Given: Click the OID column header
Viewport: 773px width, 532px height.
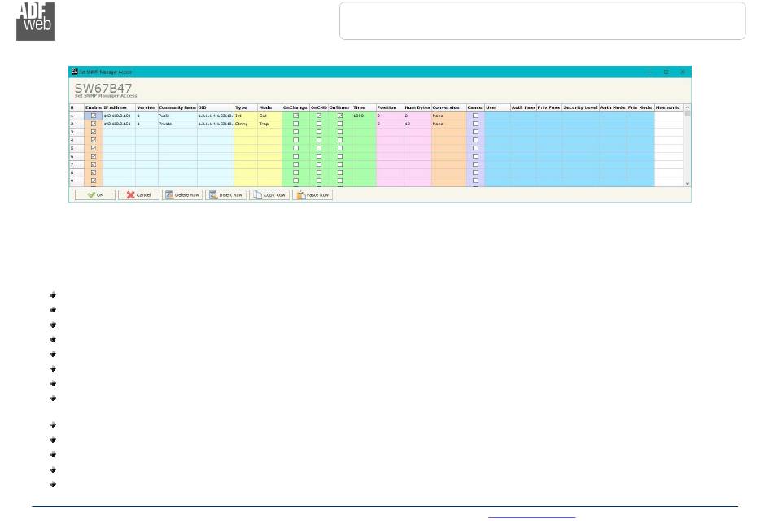Looking at the screenshot, I should click(x=216, y=107).
